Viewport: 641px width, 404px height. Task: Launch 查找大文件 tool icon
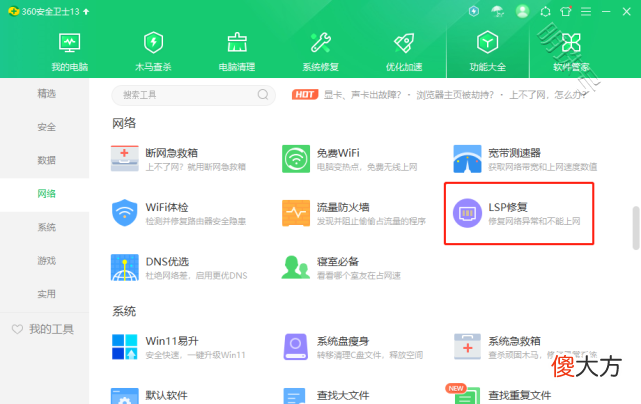294,396
